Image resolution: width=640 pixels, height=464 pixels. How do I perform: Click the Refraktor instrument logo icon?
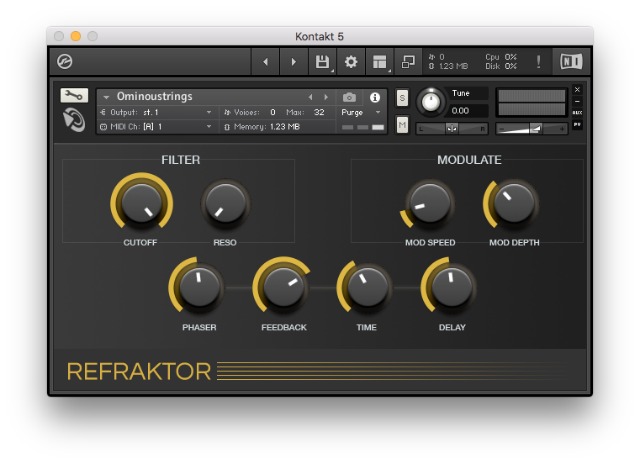pyautogui.click(x=74, y=120)
